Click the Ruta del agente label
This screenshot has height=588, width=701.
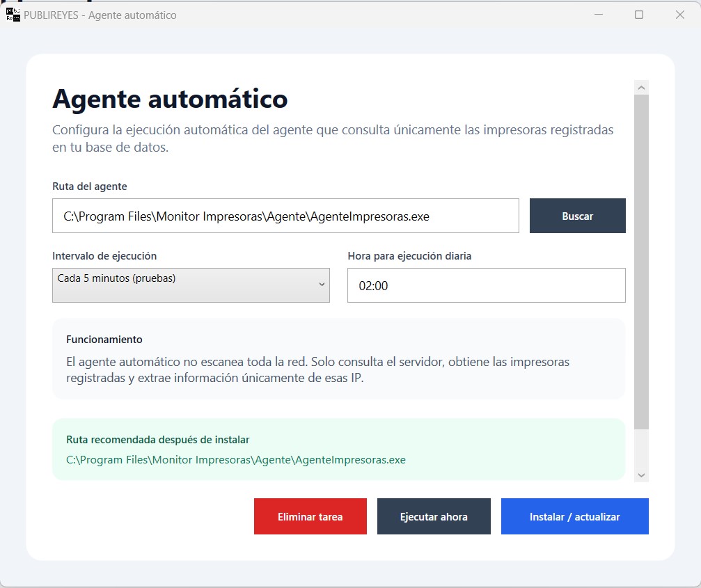click(89, 186)
